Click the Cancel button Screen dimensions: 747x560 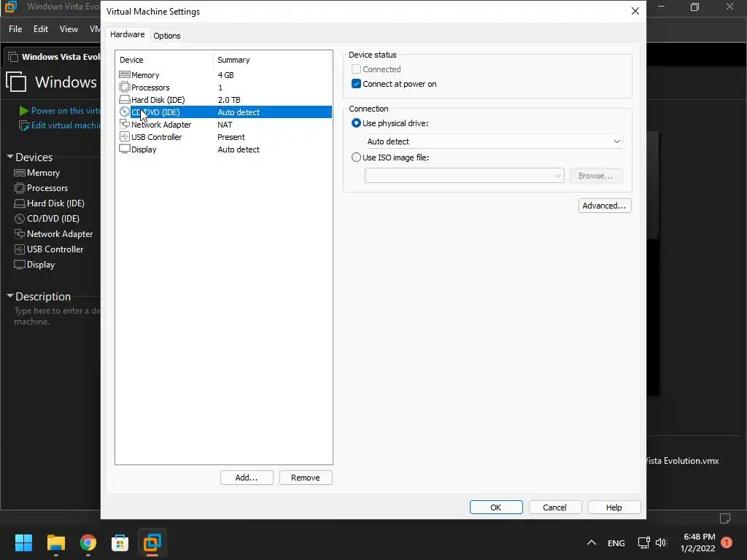pos(555,507)
